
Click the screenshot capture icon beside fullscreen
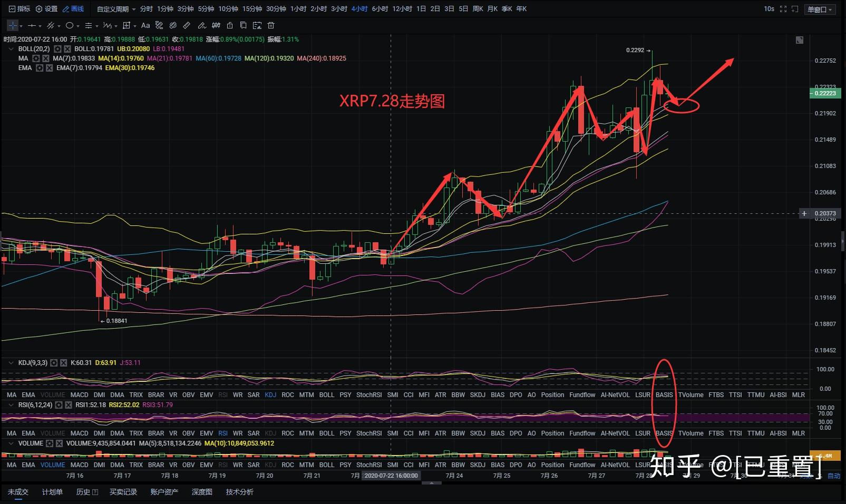(x=795, y=9)
